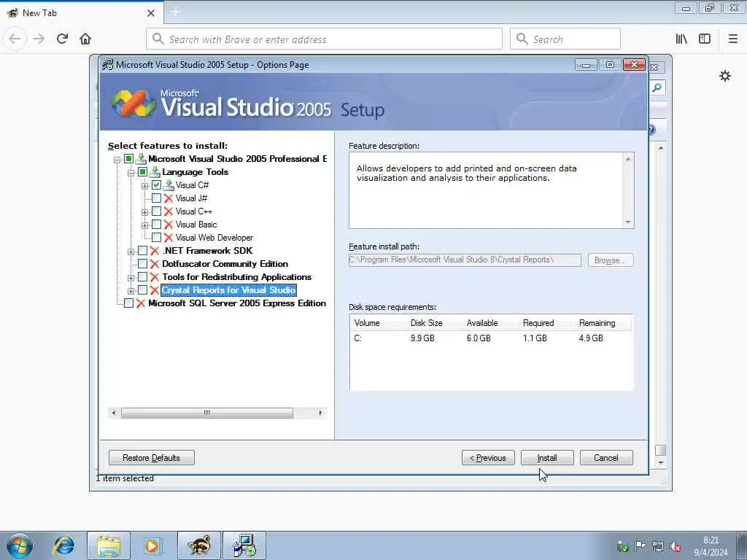Click install icon beside Visual Studio 2005 Professional
This screenshot has width=747, height=560.
(x=141, y=158)
